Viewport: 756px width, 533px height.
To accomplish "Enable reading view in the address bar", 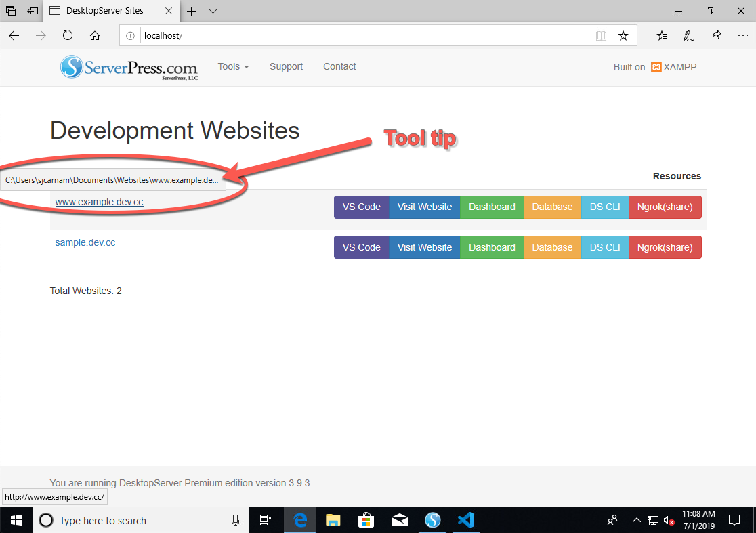I will pos(602,35).
